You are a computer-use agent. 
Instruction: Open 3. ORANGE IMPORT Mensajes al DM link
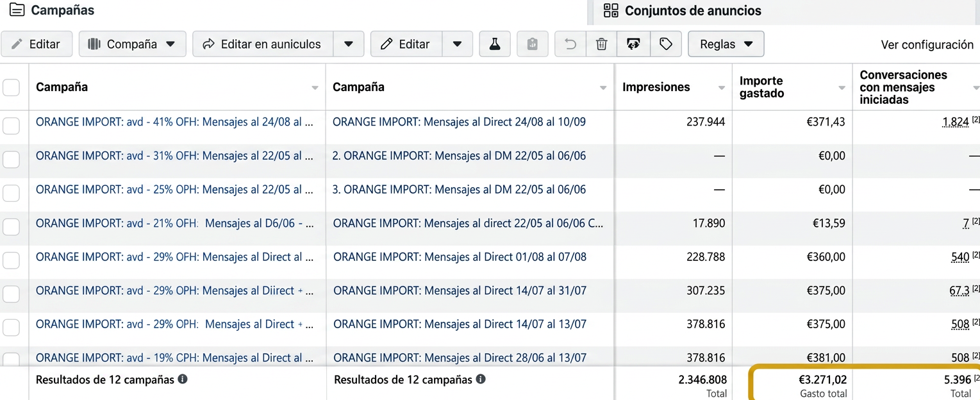[459, 190]
